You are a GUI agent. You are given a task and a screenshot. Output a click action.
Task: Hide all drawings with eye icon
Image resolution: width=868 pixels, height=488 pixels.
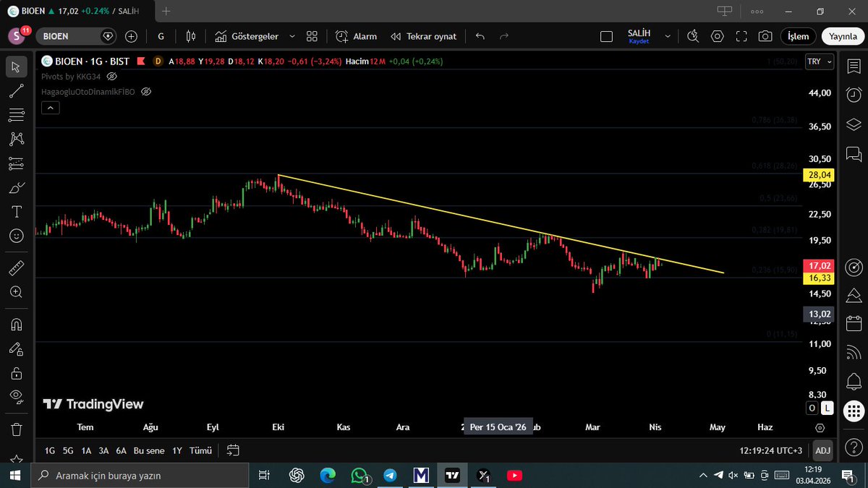coord(16,396)
